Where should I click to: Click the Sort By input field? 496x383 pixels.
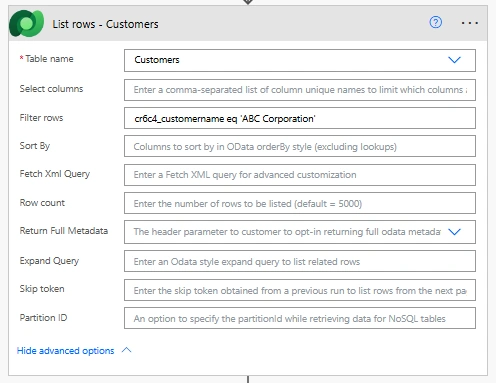[x=300, y=146]
